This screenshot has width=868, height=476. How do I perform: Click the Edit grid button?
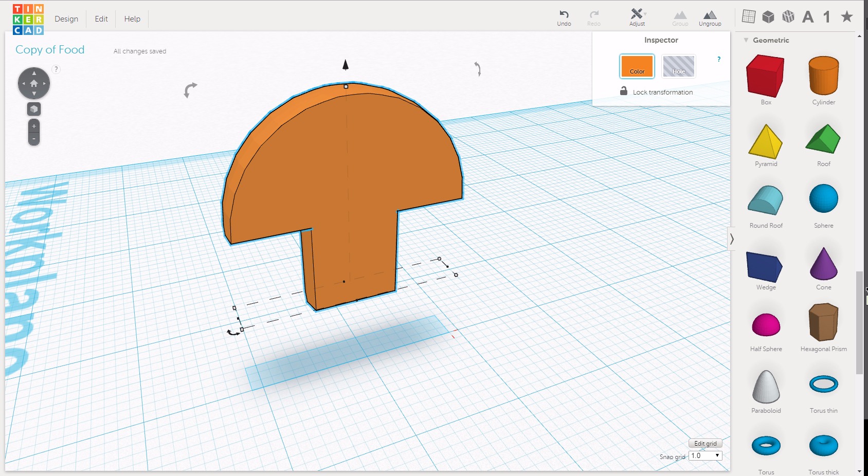pyautogui.click(x=705, y=443)
